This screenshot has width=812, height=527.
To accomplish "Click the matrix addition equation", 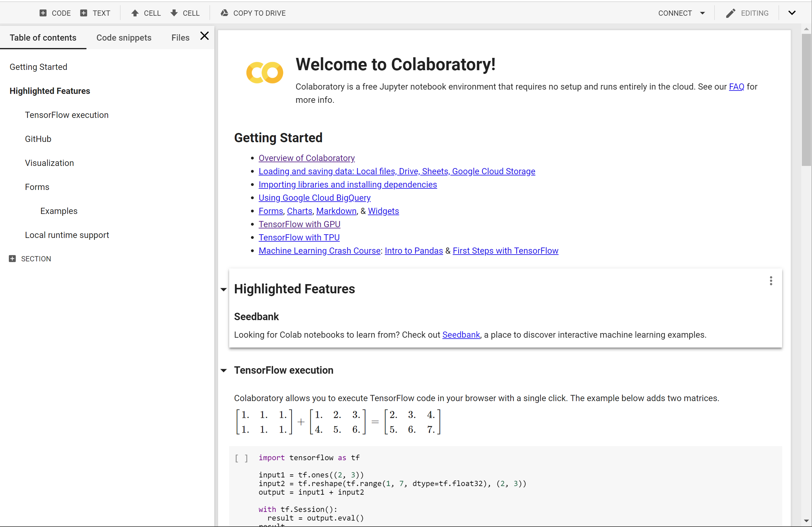I will [338, 422].
